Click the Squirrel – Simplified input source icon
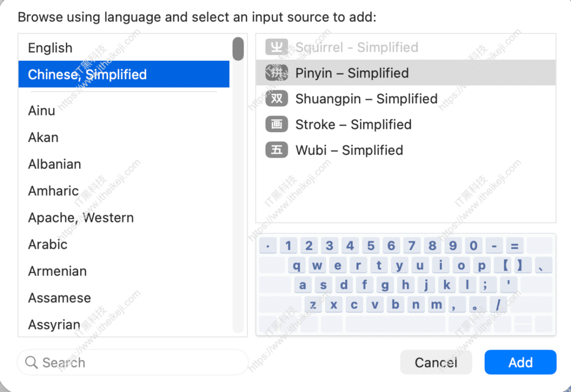This screenshot has width=571, height=392. tap(277, 47)
